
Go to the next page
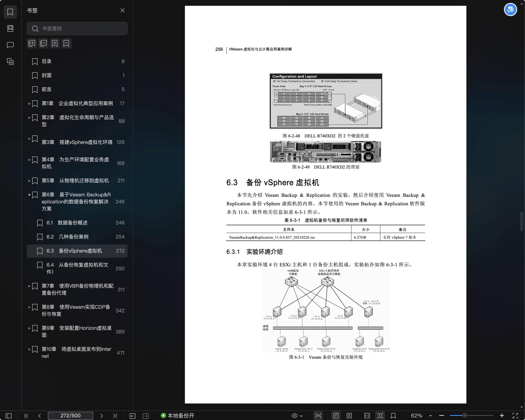click(102, 416)
